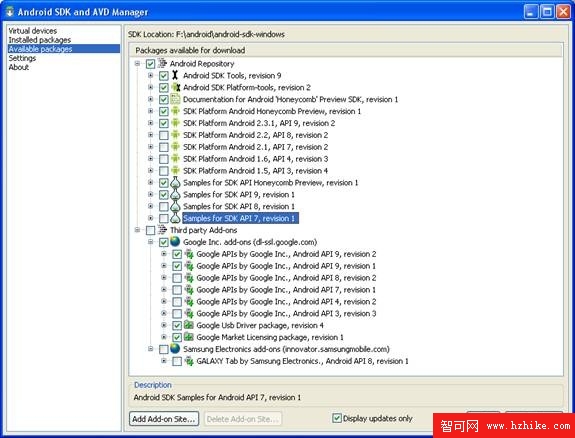This screenshot has width=575, height=438.
Task: Click the Samples API 7 flask icon
Action: [176, 218]
